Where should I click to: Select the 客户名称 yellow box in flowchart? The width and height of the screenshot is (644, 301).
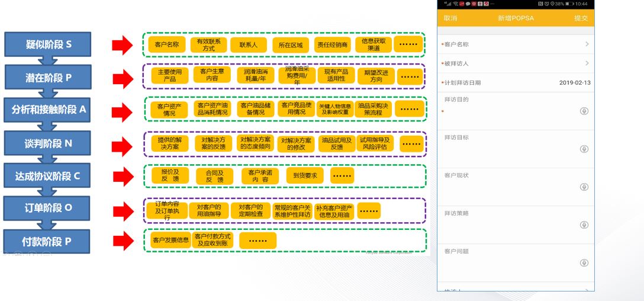pyautogui.click(x=167, y=44)
